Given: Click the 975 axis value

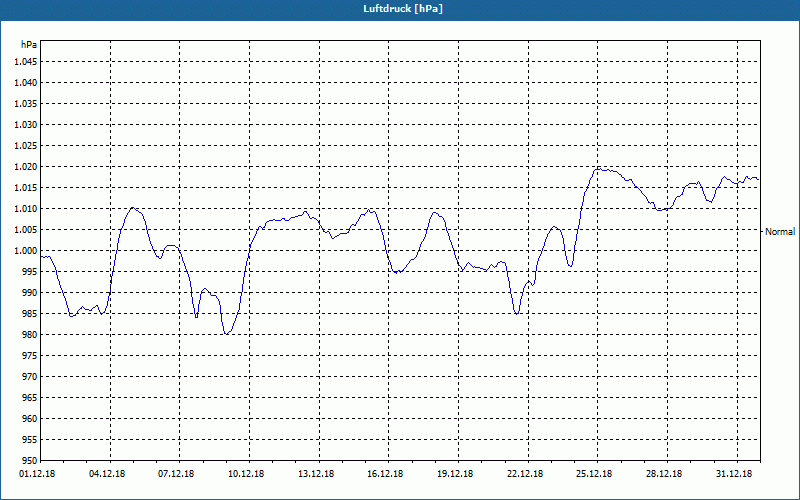Looking at the screenshot, I should (x=30, y=356).
